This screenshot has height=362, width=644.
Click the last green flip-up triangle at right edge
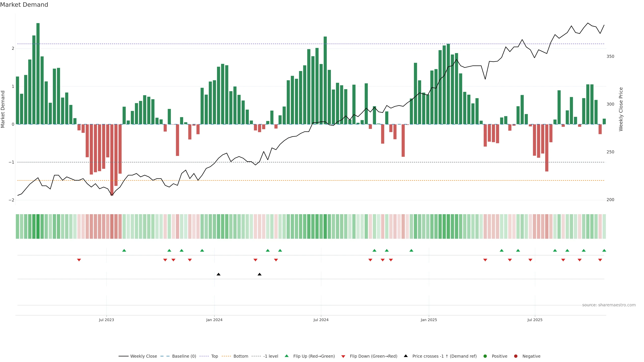click(604, 250)
